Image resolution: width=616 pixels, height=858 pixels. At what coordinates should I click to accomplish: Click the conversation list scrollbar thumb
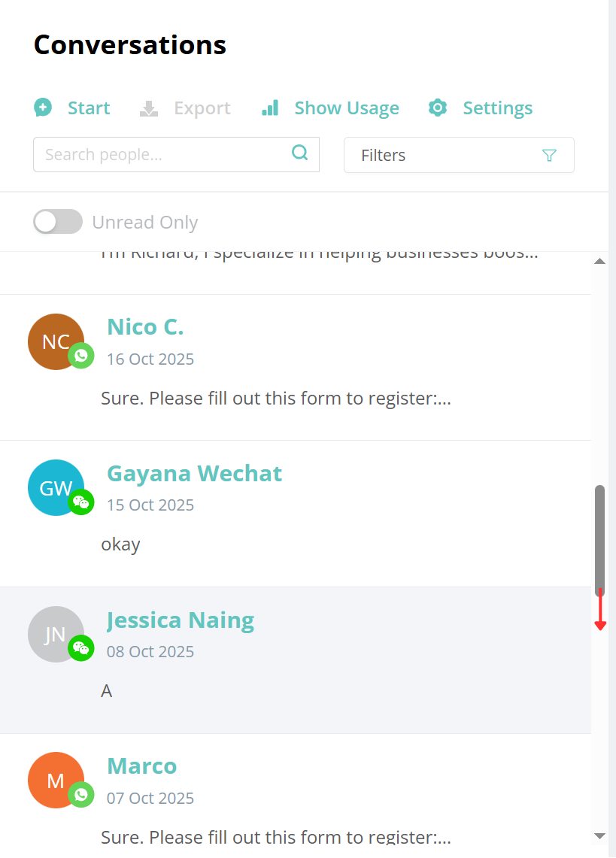599,540
